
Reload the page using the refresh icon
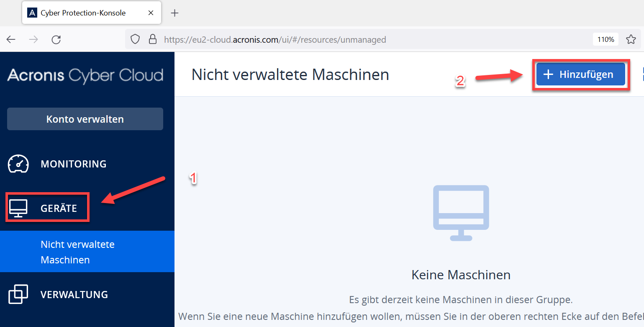pos(56,39)
